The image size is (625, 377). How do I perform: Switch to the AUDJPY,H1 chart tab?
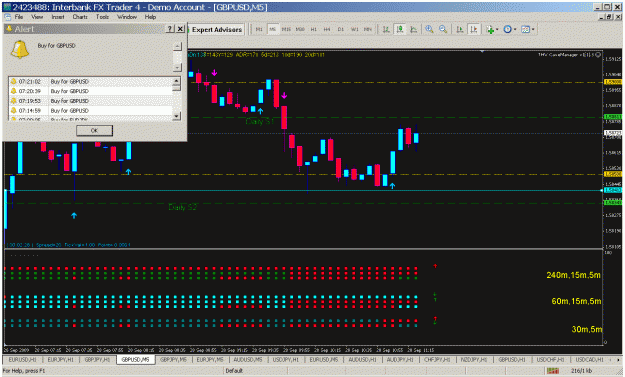pos(400,359)
